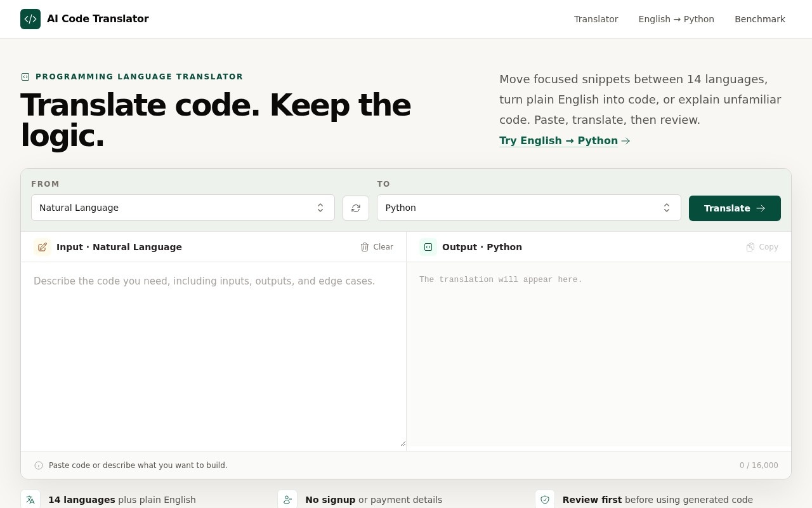
Task: Click the info icon in the footer hint
Action: point(39,465)
